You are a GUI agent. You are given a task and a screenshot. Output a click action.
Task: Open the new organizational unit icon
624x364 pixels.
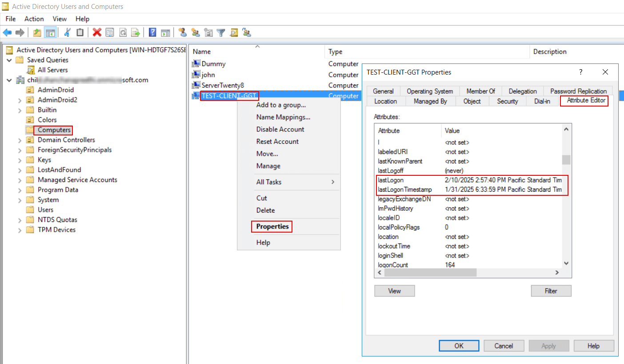pyautogui.click(x=208, y=32)
